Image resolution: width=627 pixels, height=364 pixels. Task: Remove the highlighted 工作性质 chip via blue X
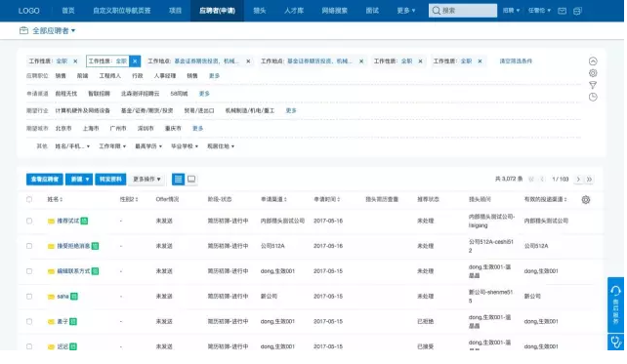[x=136, y=61]
